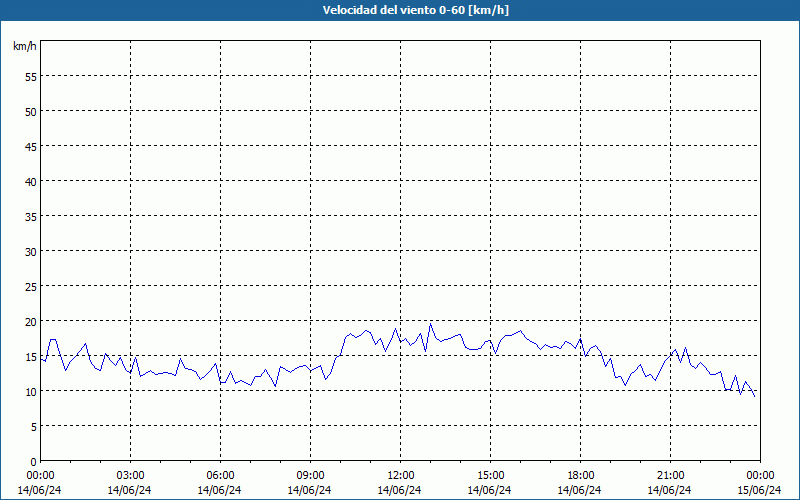
Task: Select the 15 y-axis label
Action: [x=31, y=357]
